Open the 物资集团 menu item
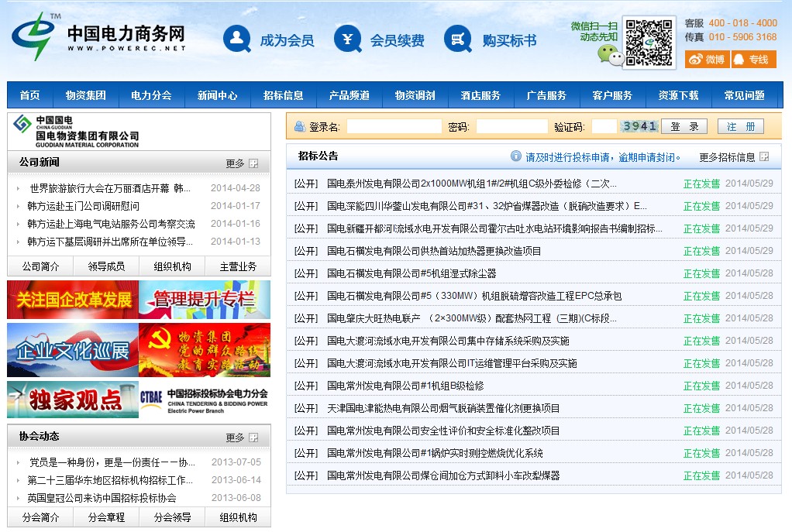The width and height of the screenshot is (792, 532). (x=86, y=95)
